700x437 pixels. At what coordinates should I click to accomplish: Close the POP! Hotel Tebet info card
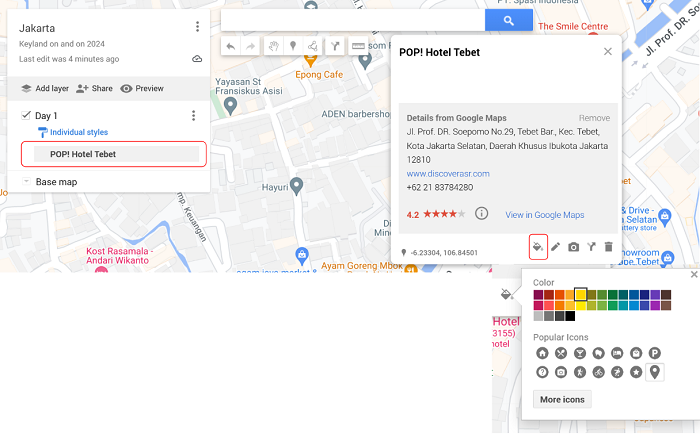[608, 52]
